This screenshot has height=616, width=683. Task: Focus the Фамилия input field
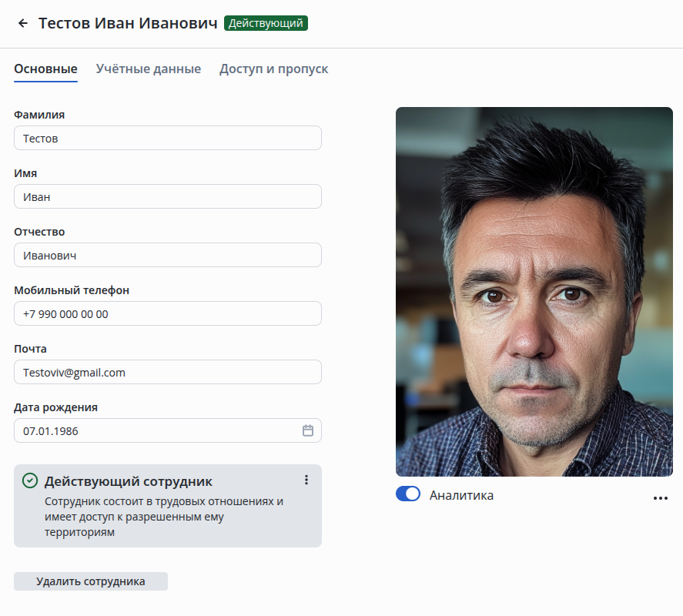167,139
